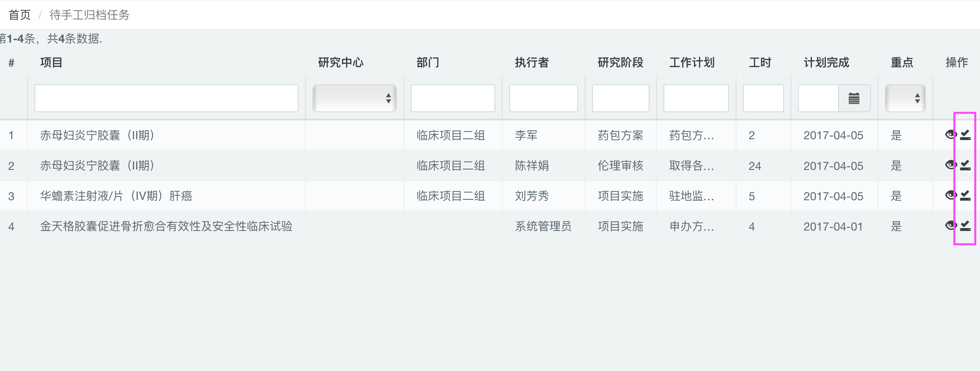This screenshot has width=980, height=371.
Task: Select research stage 药包方案
Action: tap(620, 135)
